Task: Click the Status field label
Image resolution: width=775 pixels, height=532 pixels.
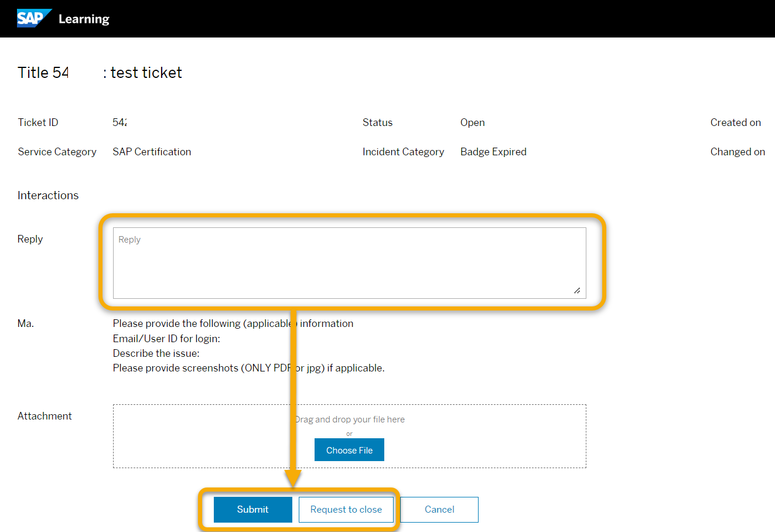Action: click(377, 122)
